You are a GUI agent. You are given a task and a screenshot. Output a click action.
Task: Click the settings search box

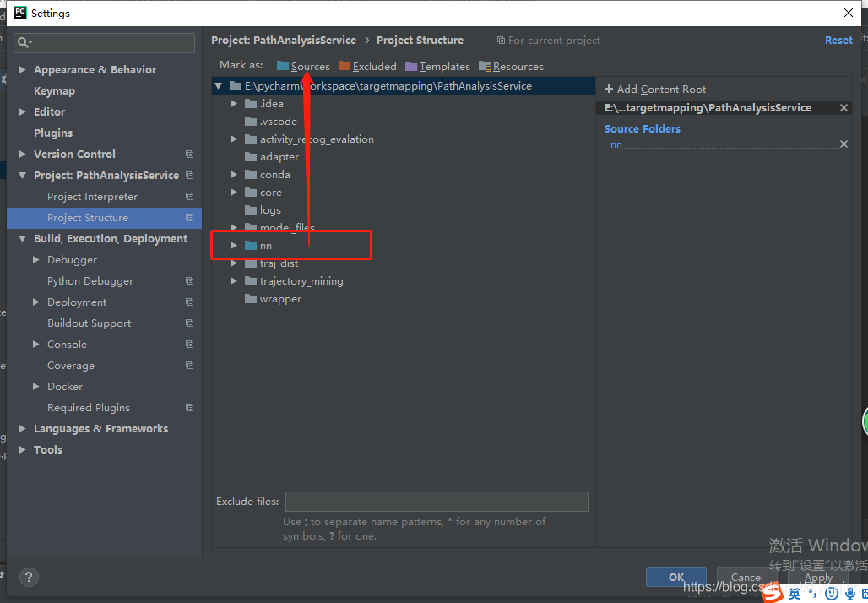(x=104, y=42)
